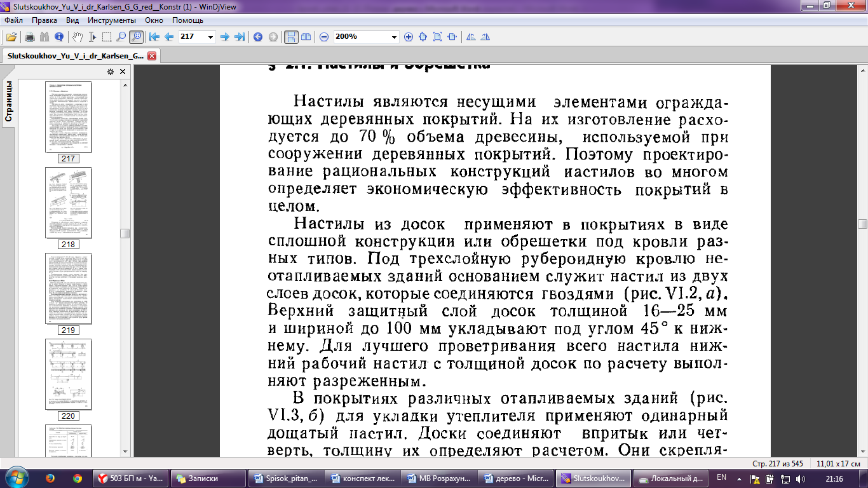This screenshot has width=868, height=488.
Task: Rotate the page left
Action: pyautogui.click(x=471, y=37)
